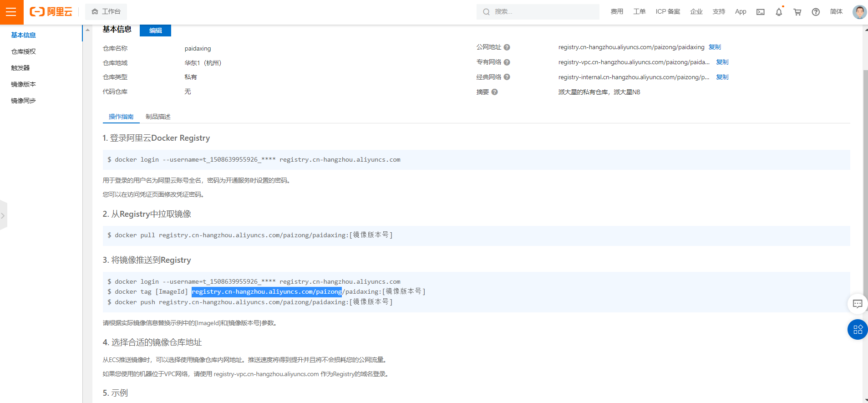This screenshot has width=868, height=403.
Task: Focus the top 搜索 search field
Action: tap(538, 12)
